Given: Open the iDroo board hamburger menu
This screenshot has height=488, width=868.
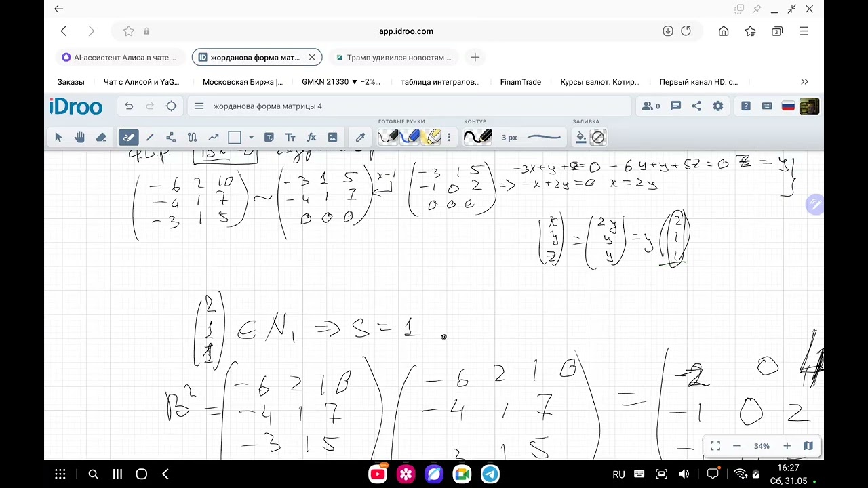Looking at the screenshot, I should pos(199,106).
